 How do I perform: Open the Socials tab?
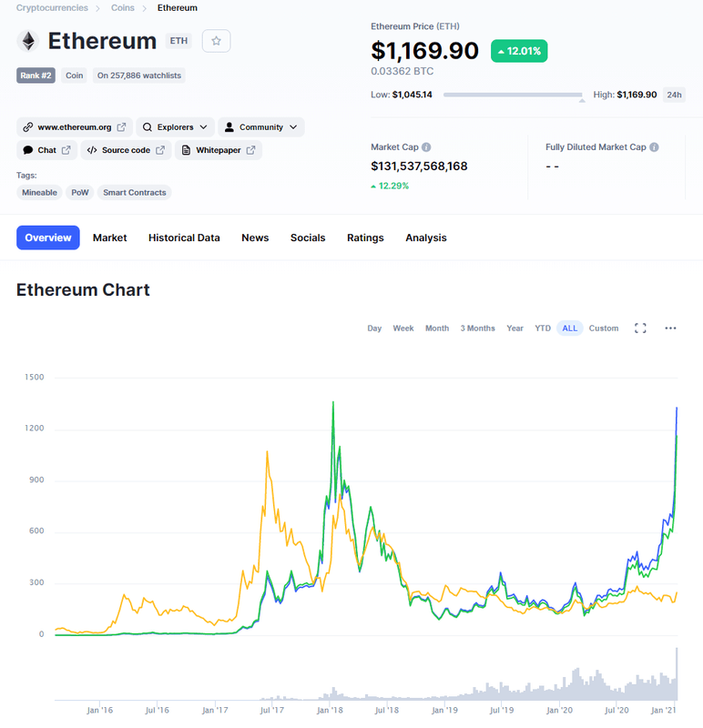[x=308, y=238]
